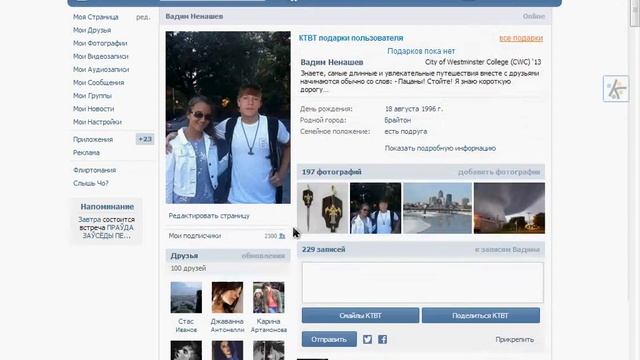Click the large profile photo
This screenshot has width=640, height=360.
coord(228,118)
